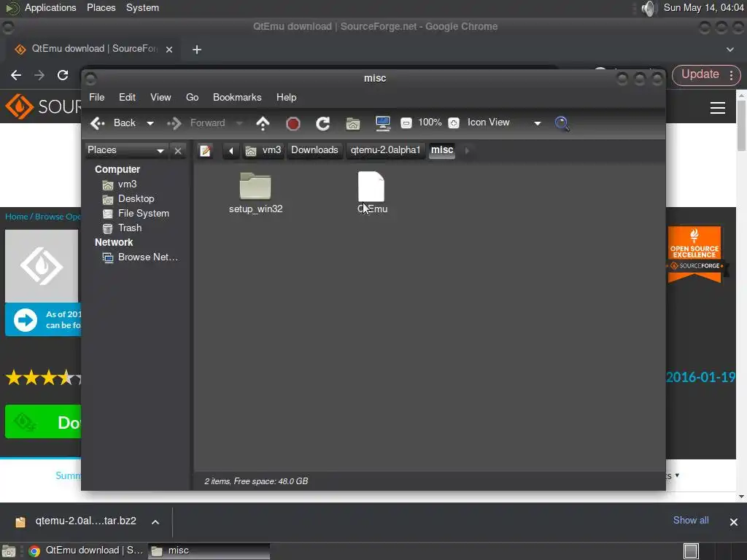Screen dimensions: 747x560
Task: Expand the download item options chevron
Action: point(155,522)
